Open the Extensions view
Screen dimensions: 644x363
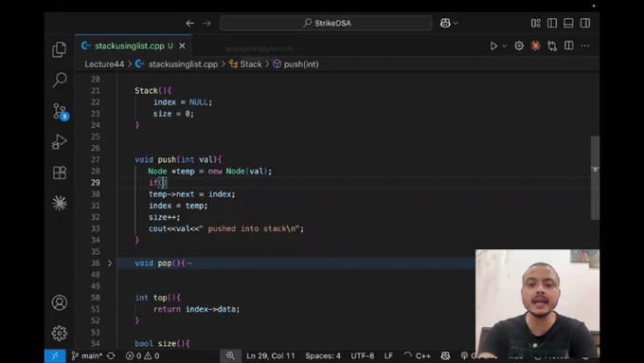[x=60, y=172]
